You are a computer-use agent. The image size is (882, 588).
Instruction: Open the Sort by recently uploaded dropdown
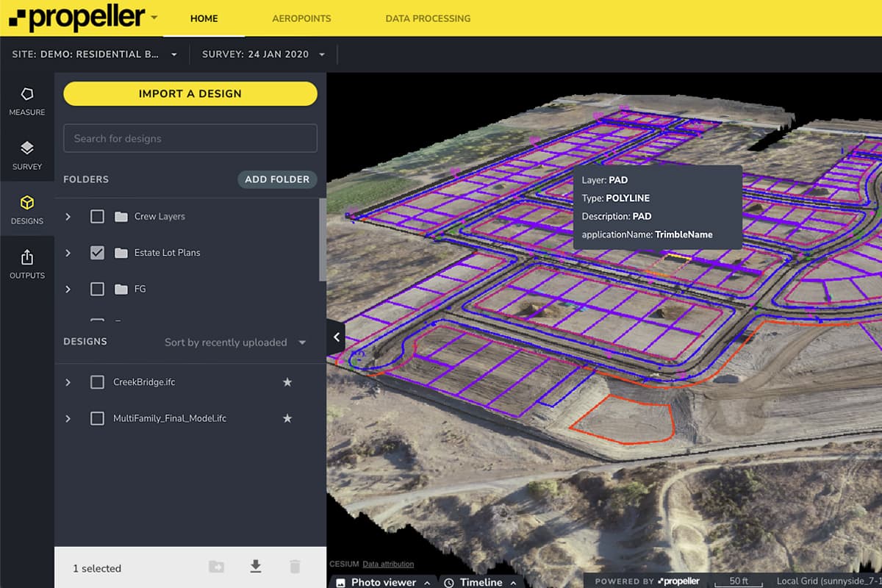tap(235, 343)
